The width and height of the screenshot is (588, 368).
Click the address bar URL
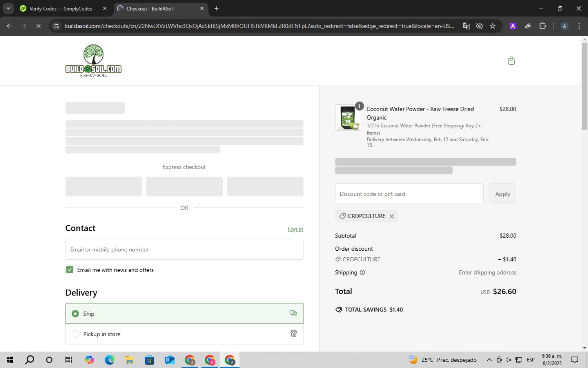click(259, 26)
